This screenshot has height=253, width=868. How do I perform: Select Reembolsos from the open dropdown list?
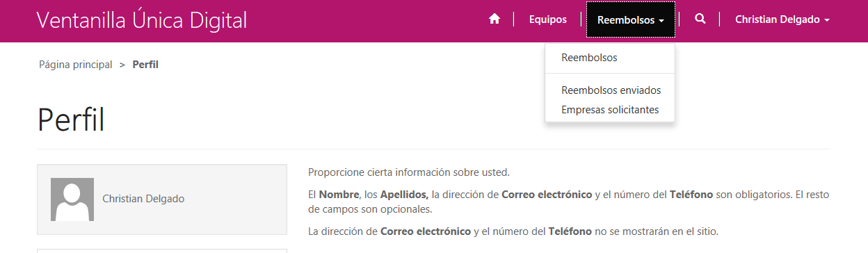589,58
